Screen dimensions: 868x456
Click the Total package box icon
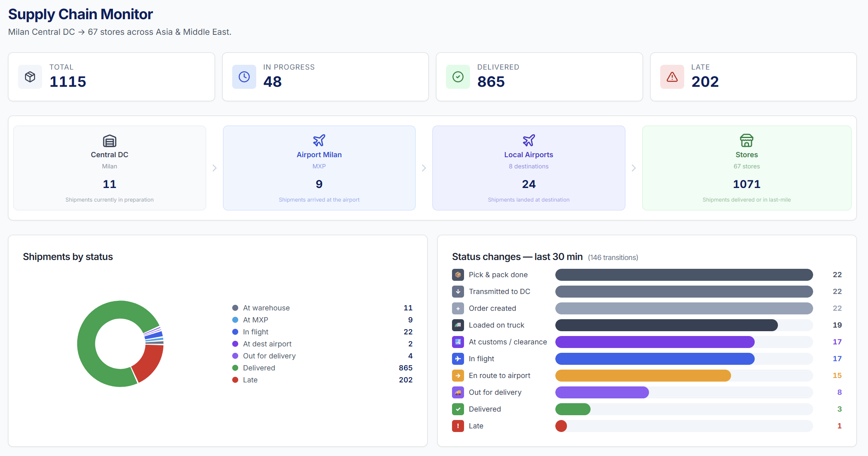click(x=30, y=77)
